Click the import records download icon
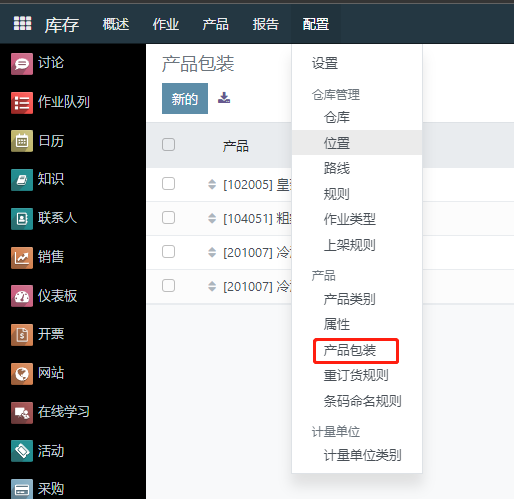Image resolution: width=514 pixels, height=499 pixels. point(224,98)
